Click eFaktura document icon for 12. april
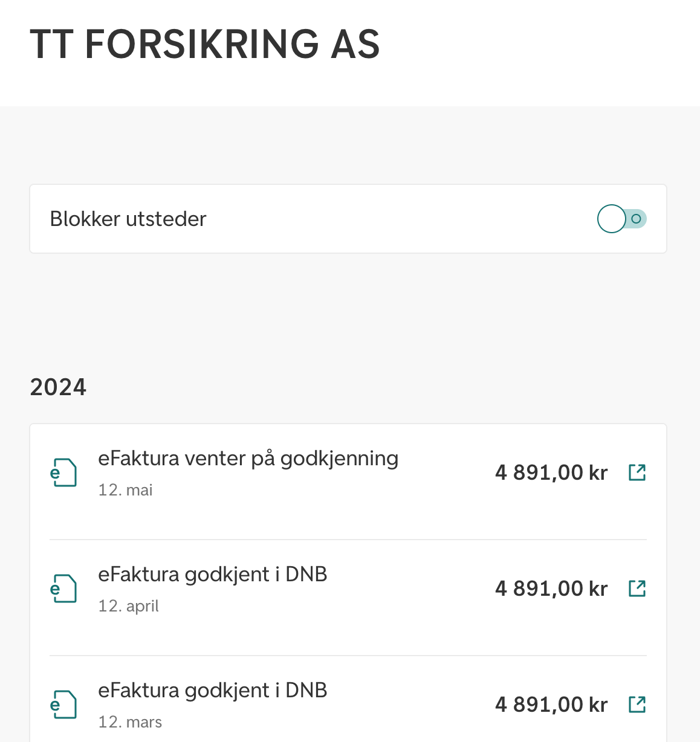Image resolution: width=700 pixels, height=742 pixels. pos(63,589)
